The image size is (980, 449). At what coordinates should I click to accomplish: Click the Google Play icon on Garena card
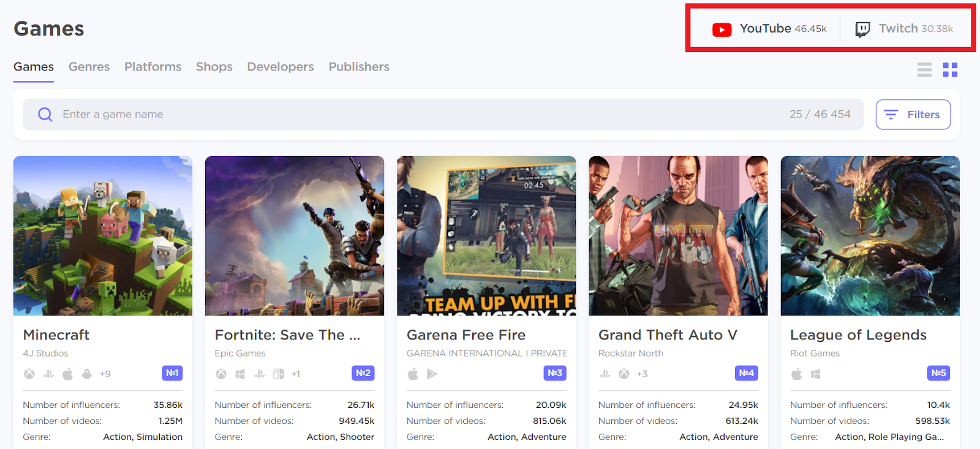point(432,374)
